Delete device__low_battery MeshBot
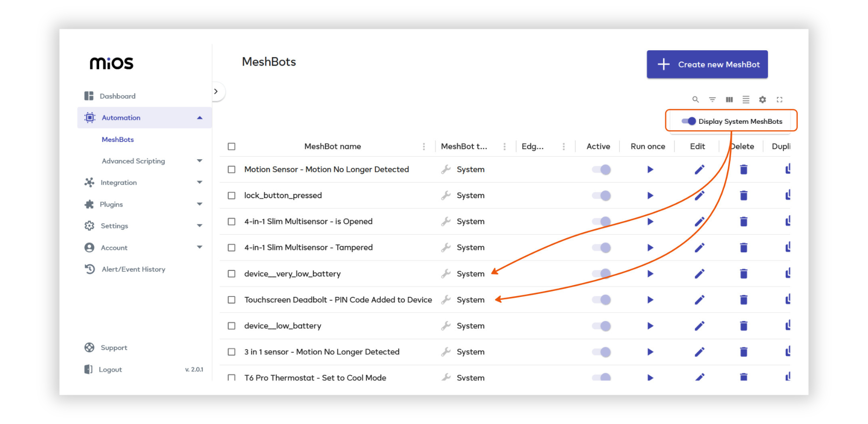Image resolution: width=868 pixels, height=424 pixels. coord(744,326)
